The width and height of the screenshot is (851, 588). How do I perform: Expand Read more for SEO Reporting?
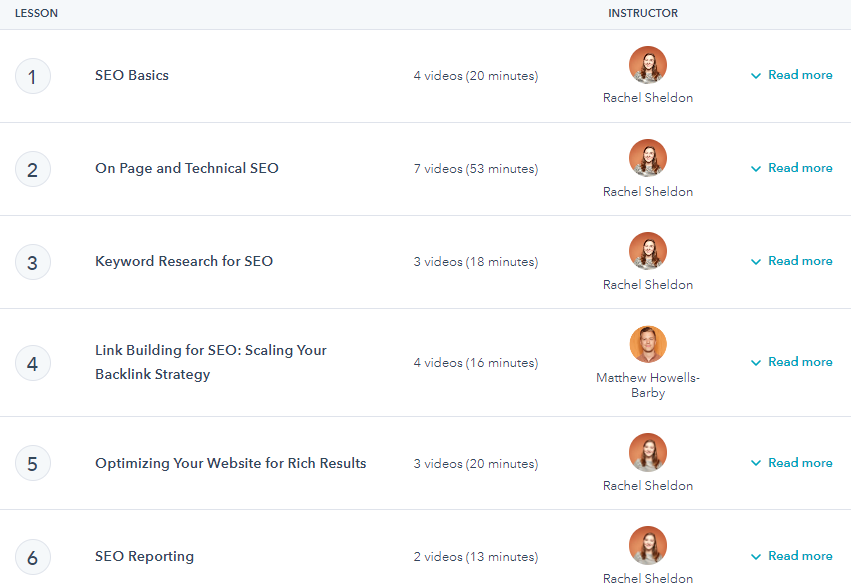792,555
